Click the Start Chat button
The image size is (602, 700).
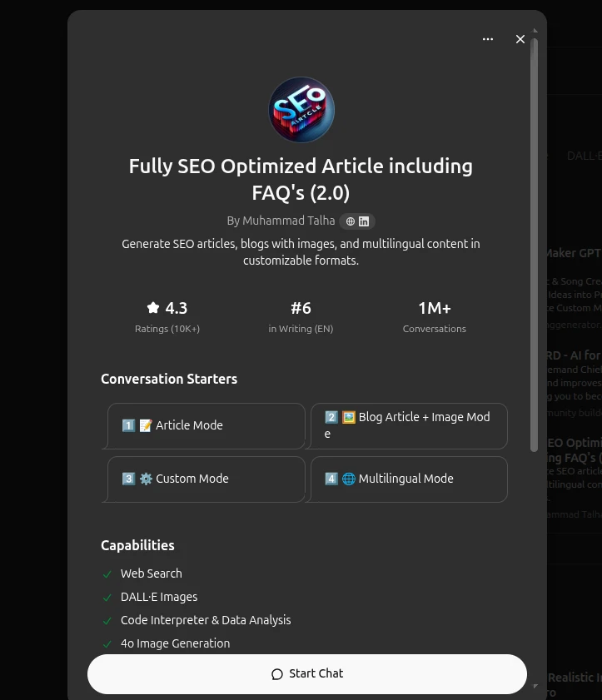pyautogui.click(x=307, y=673)
